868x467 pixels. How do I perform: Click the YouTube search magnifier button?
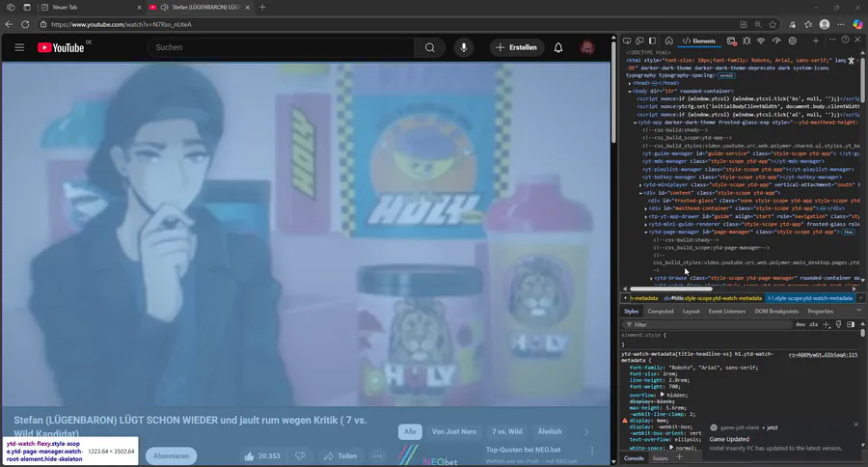pyautogui.click(x=429, y=47)
